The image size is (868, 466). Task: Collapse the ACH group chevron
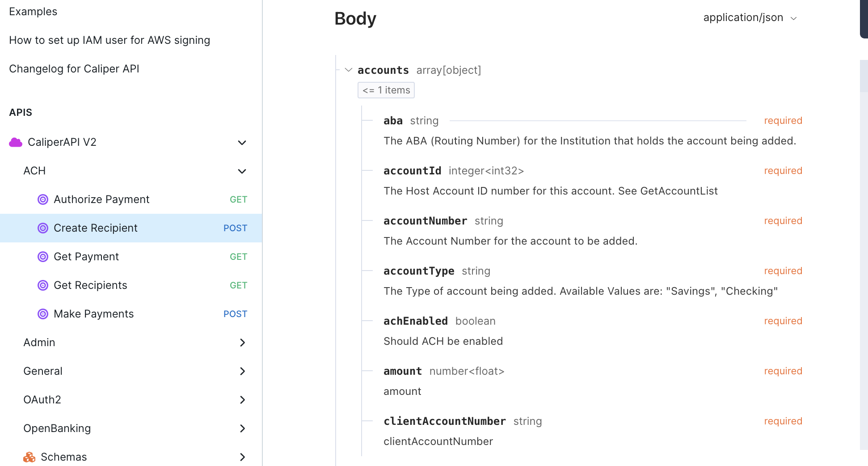click(x=242, y=171)
